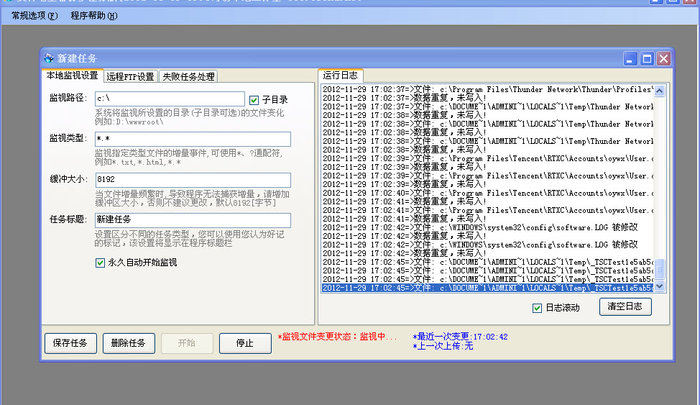Select the highlighted last log entry

488,288
